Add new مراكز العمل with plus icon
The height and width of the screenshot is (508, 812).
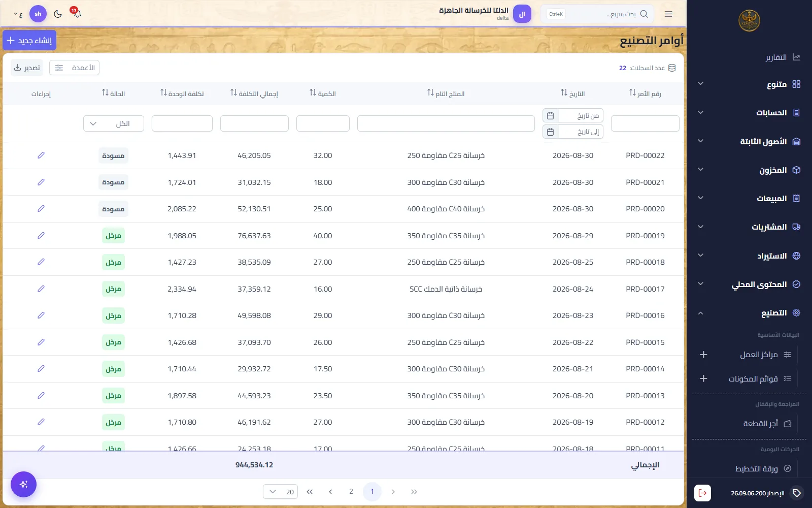[703, 355]
